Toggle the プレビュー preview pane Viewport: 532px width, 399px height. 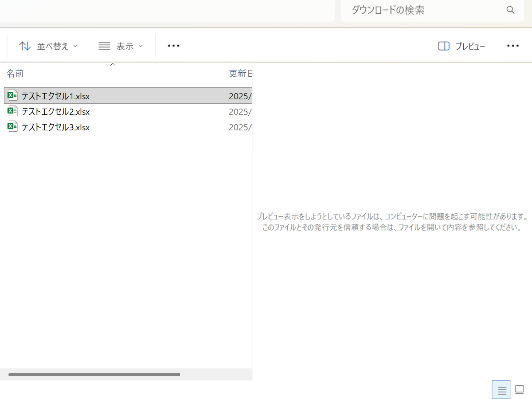(461, 46)
